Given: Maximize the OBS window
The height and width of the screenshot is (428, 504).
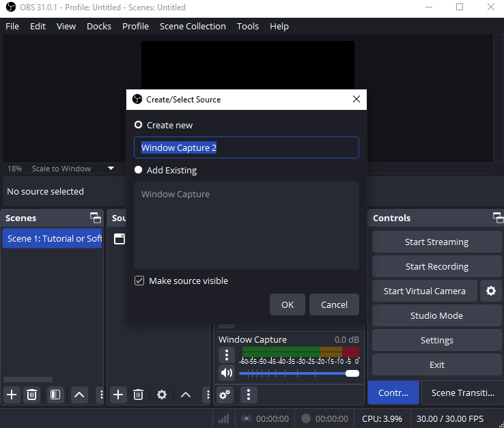Looking at the screenshot, I should [460, 7].
